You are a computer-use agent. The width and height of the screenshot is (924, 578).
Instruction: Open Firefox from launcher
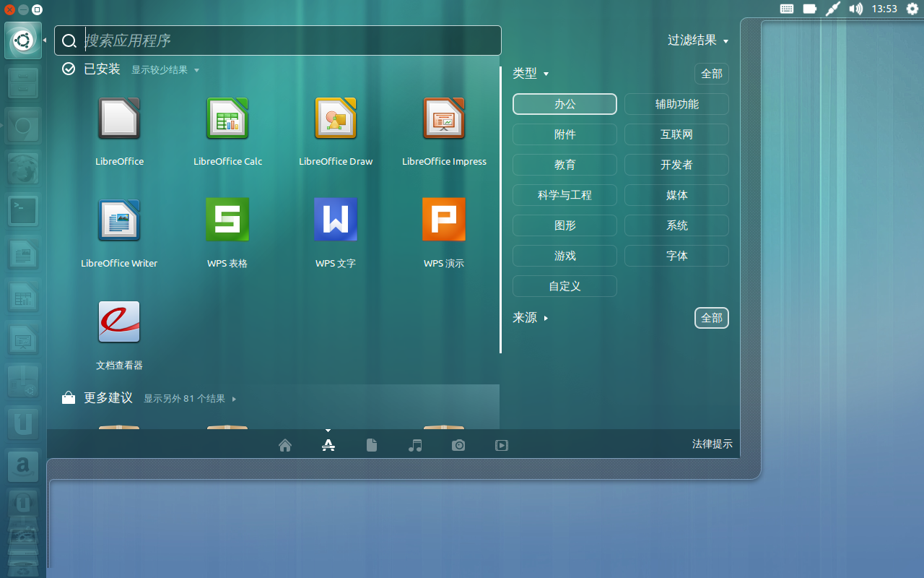point(23,168)
